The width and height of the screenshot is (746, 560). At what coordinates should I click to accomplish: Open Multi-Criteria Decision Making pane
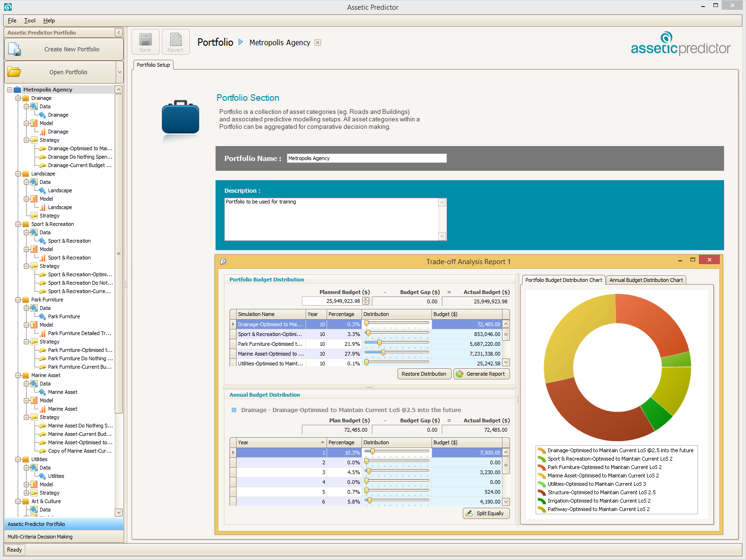(64, 537)
